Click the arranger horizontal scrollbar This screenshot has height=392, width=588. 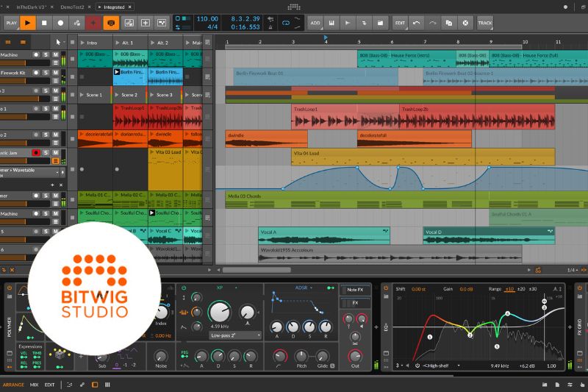tap(257, 270)
